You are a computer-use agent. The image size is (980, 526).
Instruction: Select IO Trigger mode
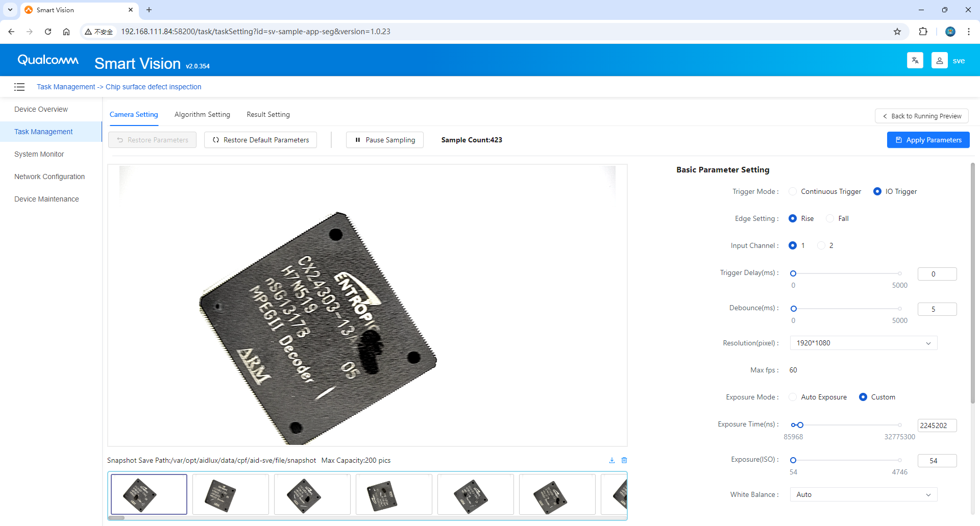(877, 191)
